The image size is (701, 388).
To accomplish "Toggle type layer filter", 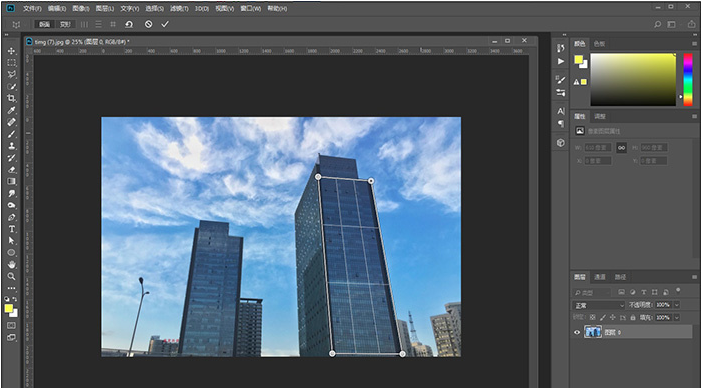I will tap(644, 292).
